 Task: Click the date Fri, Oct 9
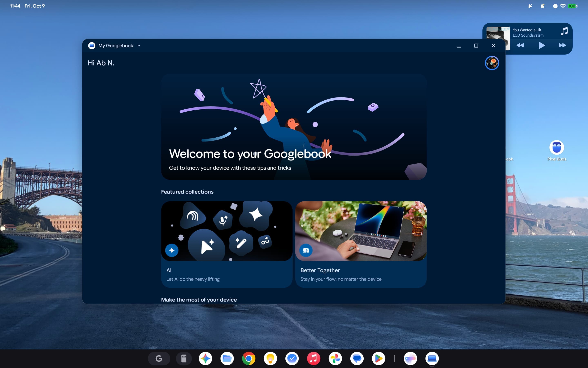point(35,6)
